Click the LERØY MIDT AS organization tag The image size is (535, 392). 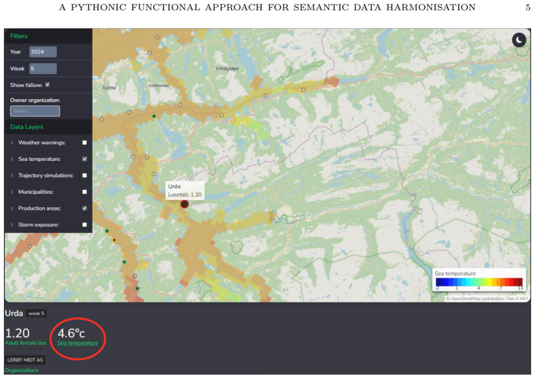coord(25,360)
